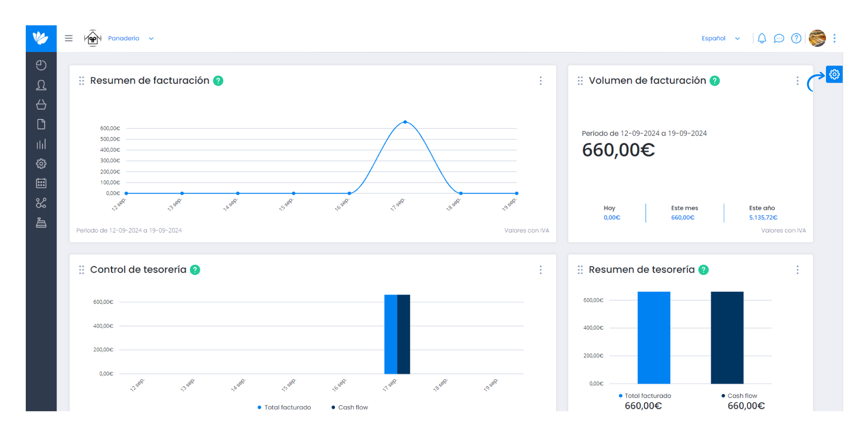Toggle Cash flow legend in Control de tesorería
Image resolution: width=868 pixels, height=436 pixels.
click(350, 408)
